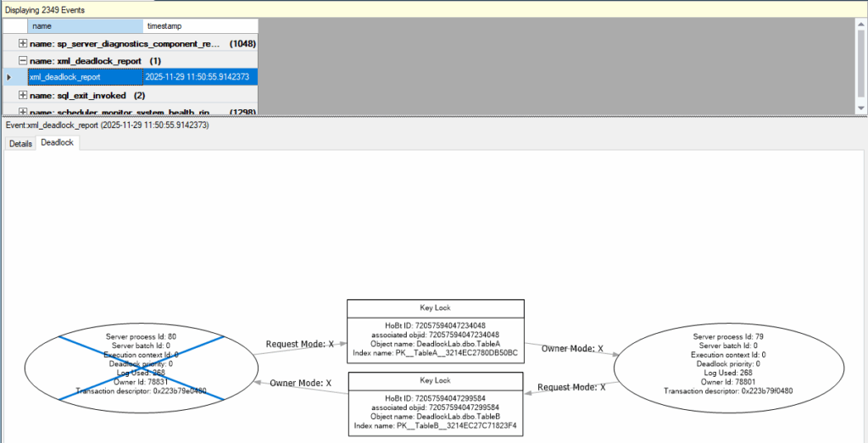
Task: Click the Owner Mode: X edge to process 80
Action: [x=300, y=383]
